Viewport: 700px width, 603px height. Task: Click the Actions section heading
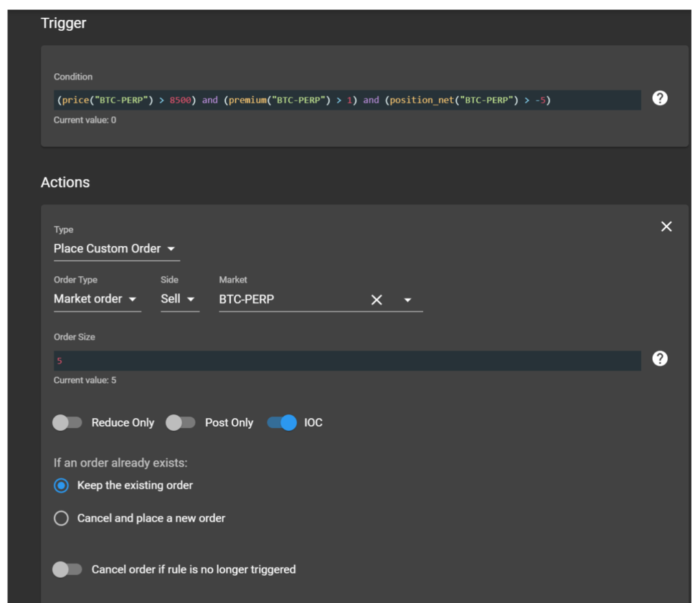65,183
